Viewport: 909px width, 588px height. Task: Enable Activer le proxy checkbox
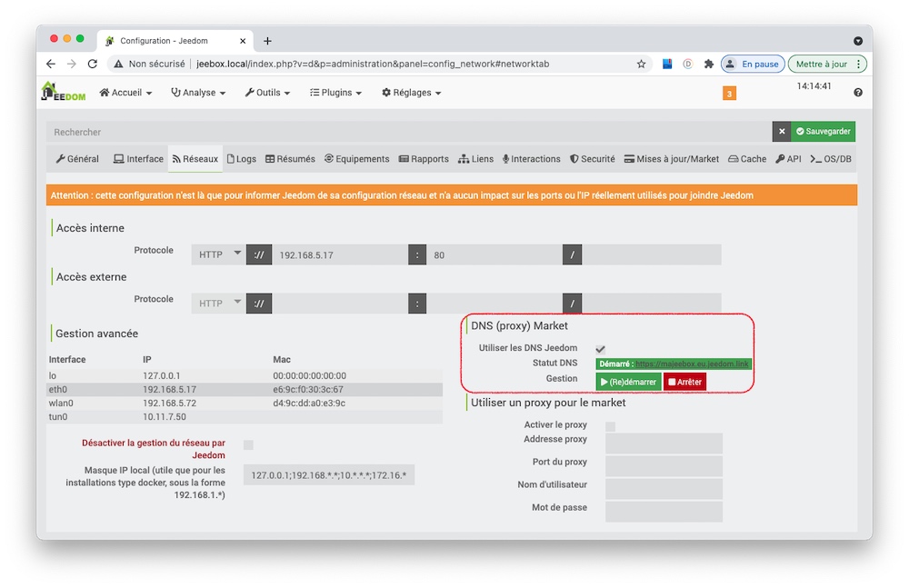coord(610,424)
